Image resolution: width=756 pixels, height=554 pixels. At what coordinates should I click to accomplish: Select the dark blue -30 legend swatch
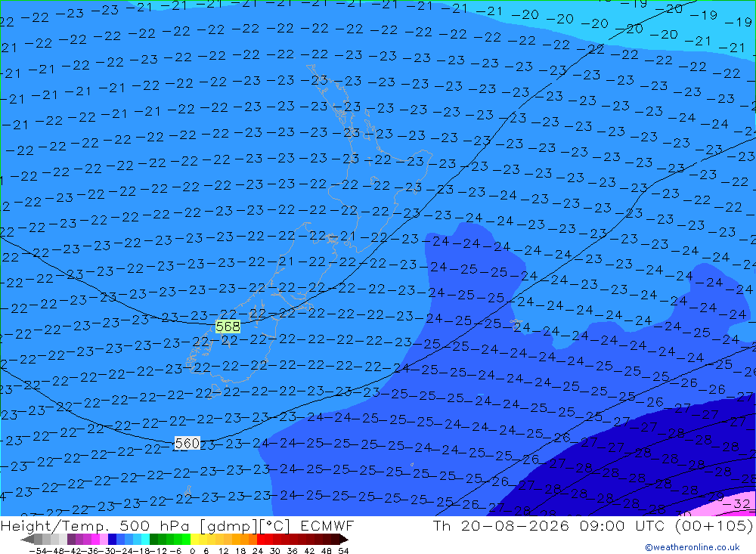(x=113, y=539)
